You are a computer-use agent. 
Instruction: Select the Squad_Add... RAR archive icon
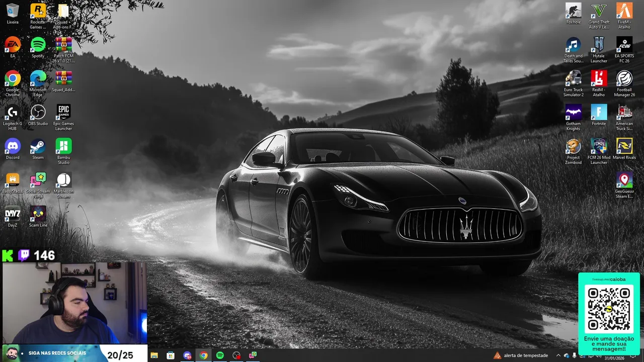click(x=63, y=81)
